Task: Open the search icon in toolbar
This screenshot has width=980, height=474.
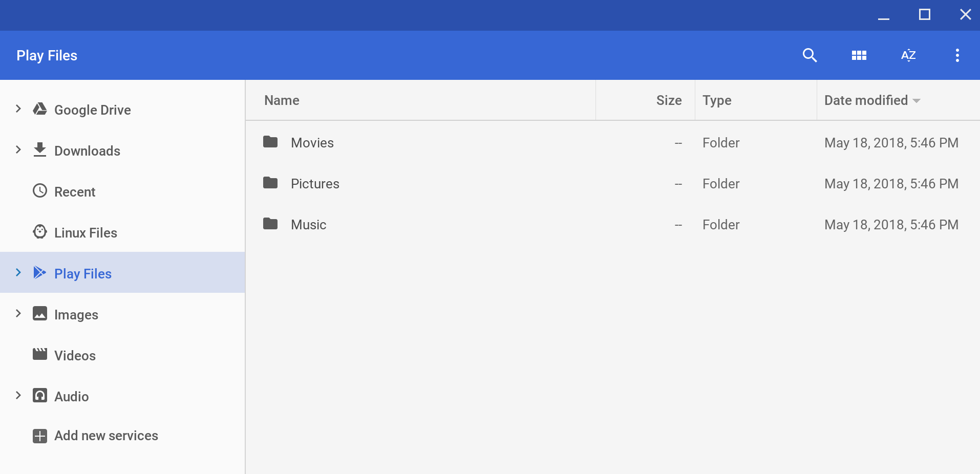Action: coord(809,55)
